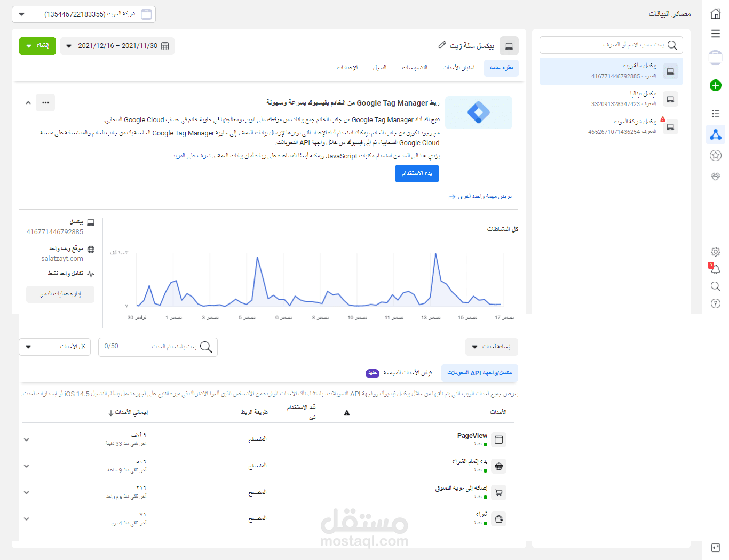The height and width of the screenshot is (560, 729).
Task: Click the red warning on شركة الحوت pixel
Action: pyautogui.click(x=663, y=119)
